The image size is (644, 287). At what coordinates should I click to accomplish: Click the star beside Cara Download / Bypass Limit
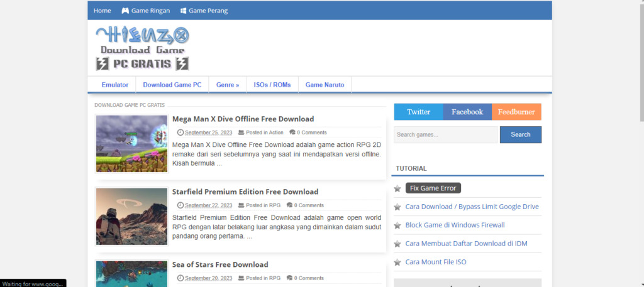click(x=397, y=207)
